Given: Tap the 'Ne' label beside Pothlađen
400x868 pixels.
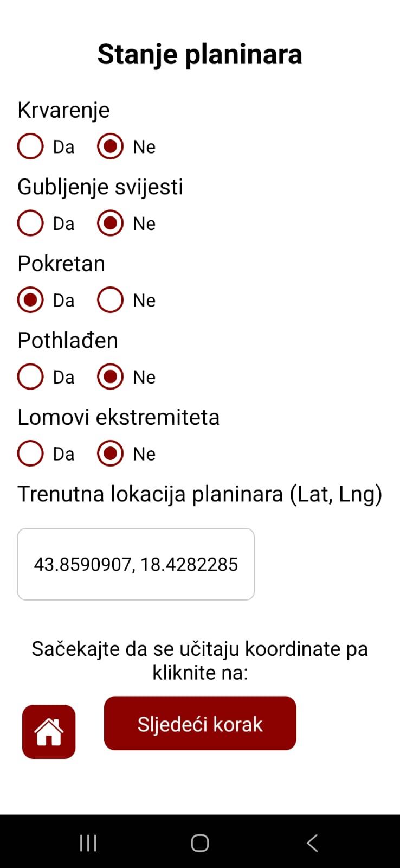Looking at the screenshot, I should [x=144, y=376].
